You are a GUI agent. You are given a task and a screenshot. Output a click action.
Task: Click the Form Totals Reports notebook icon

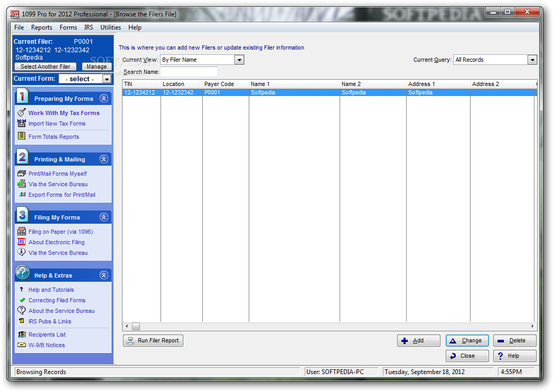pyautogui.click(x=22, y=136)
